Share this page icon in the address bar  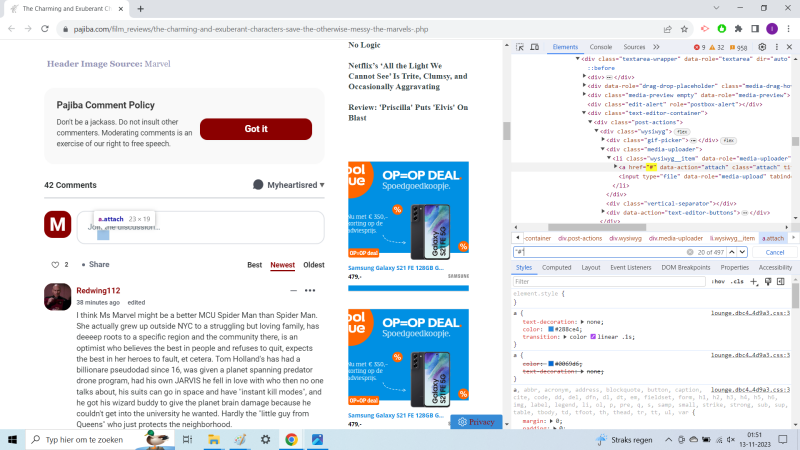[667, 29]
